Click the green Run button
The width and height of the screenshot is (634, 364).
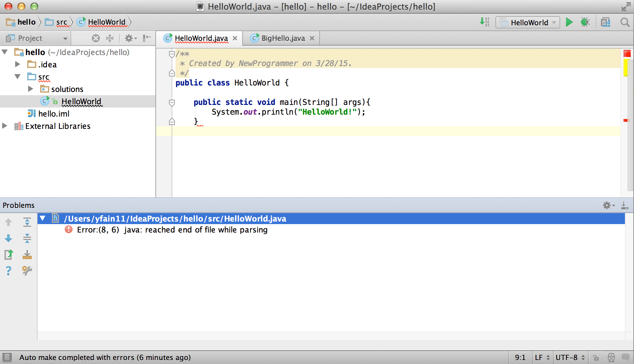pos(569,22)
